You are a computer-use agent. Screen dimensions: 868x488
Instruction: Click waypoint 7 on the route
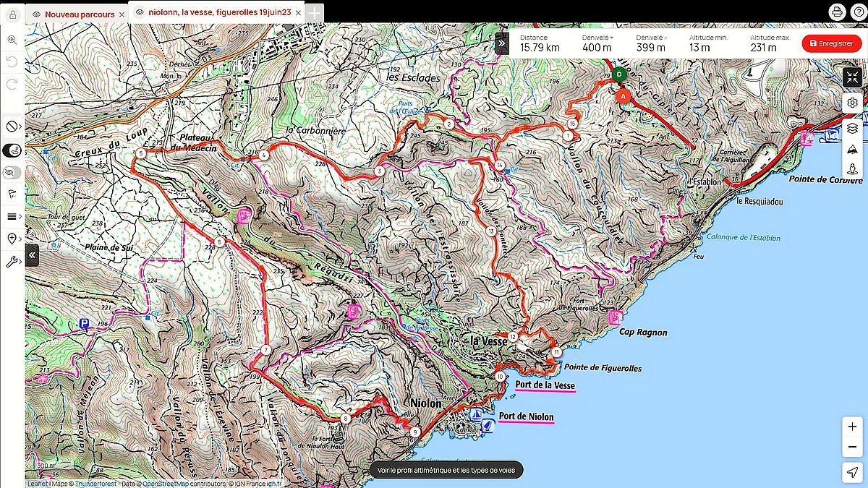coord(265,350)
